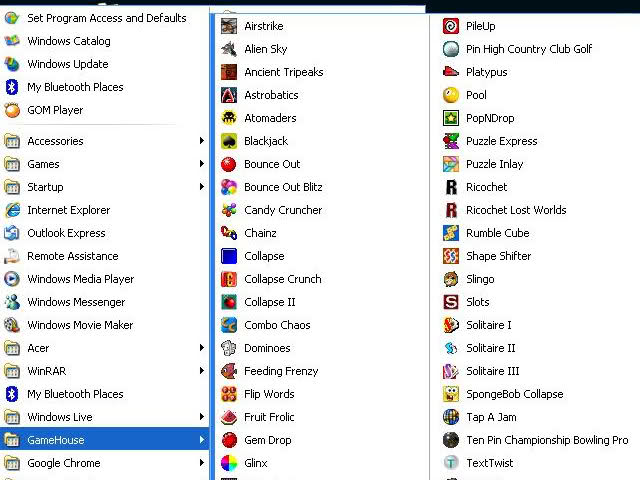Click the Internet Explorer icon
This screenshot has height=480, width=640.
tap(12, 210)
